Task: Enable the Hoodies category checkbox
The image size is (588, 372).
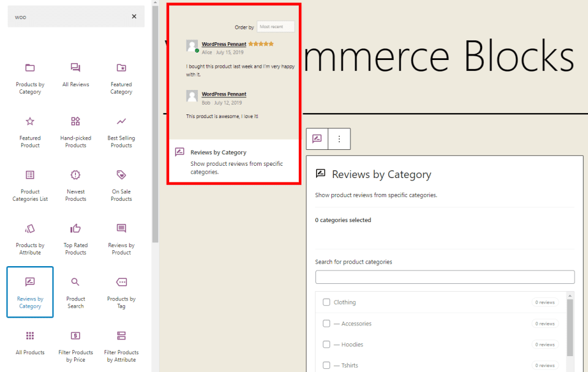Action: pos(326,344)
